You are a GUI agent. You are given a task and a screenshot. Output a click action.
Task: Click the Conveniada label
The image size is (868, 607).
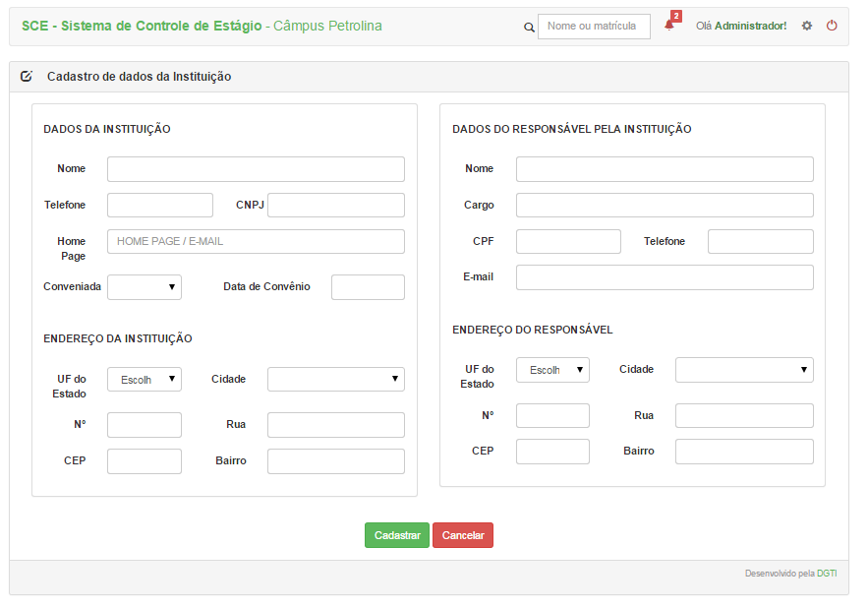tap(72, 286)
